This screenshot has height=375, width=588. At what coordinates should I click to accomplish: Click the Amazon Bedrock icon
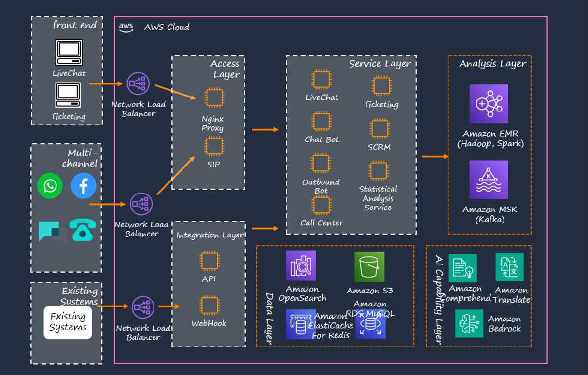469,323
